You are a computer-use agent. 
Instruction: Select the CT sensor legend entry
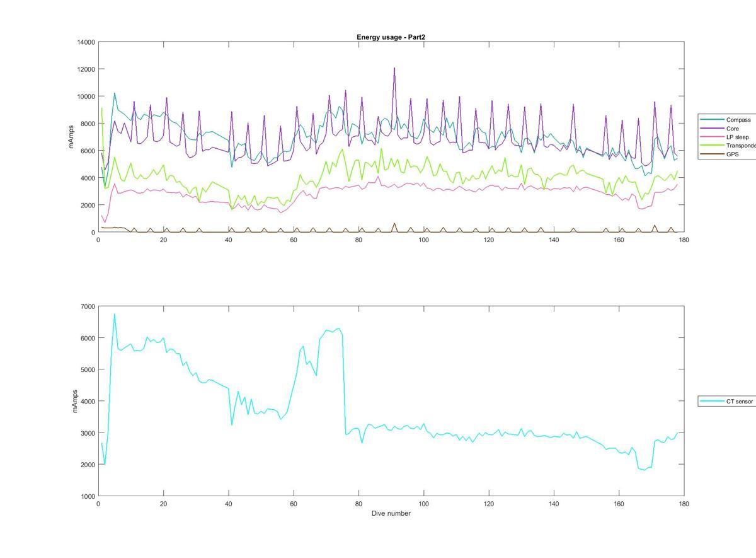pyautogui.click(x=726, y=401)
